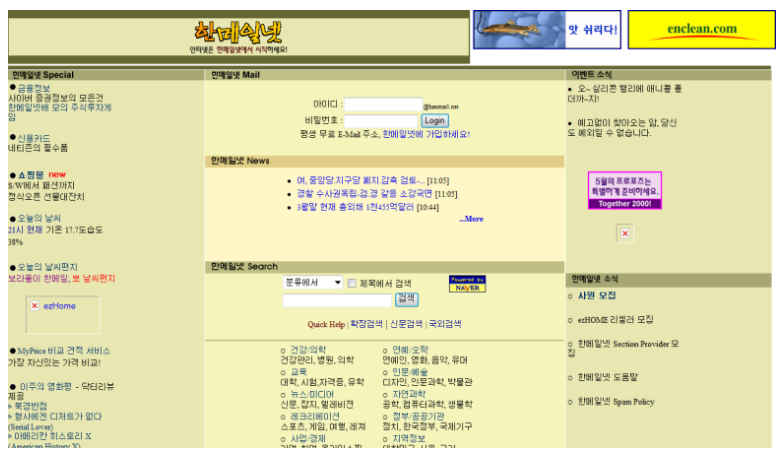Open the 북경반점 movie review
This screenshot has height=455, width=784.
(x=30, y=406)
